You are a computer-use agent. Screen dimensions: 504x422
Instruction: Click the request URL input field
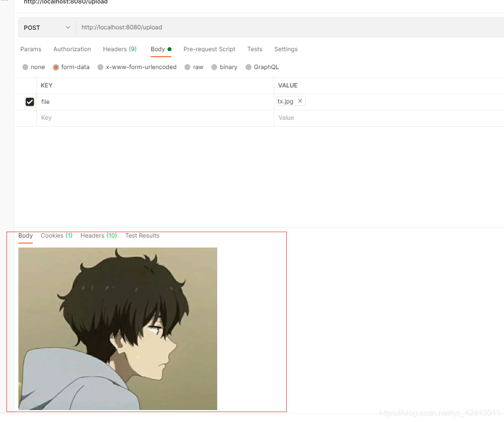coord(289,28)
